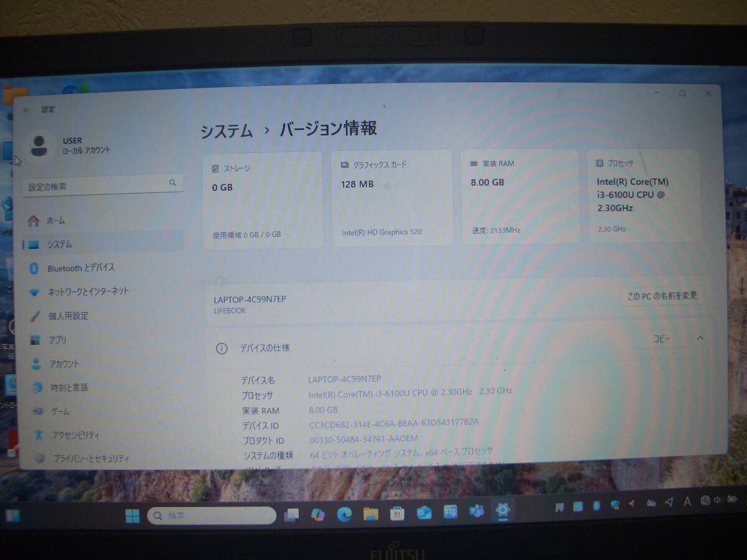Click the Settings gear on the taskbar
This screenshot has width=747, height=560.
point(503,511)
